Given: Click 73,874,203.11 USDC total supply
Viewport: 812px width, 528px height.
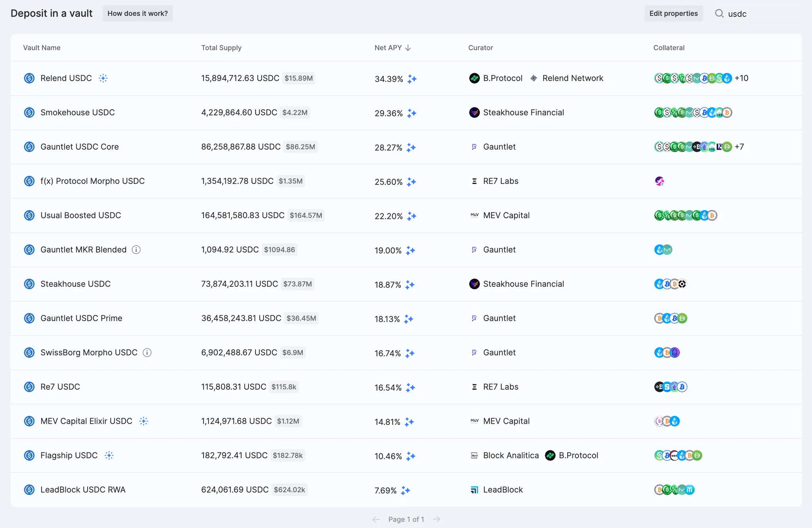Looking at the screenshot, I should 239,284.
